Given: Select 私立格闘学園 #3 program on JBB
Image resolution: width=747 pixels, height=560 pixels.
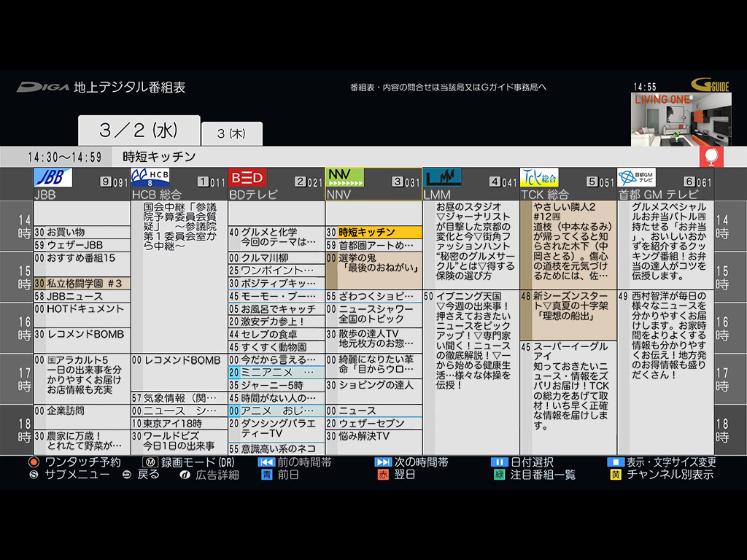Looking at the screenshot, I should click(x=82, y=284).
